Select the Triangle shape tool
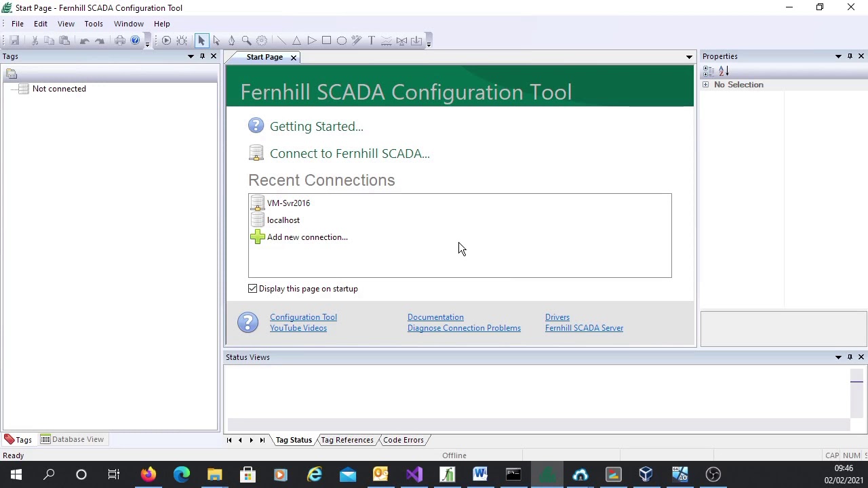The width and height of the screenshot is (868, 488). click(296, 41)
